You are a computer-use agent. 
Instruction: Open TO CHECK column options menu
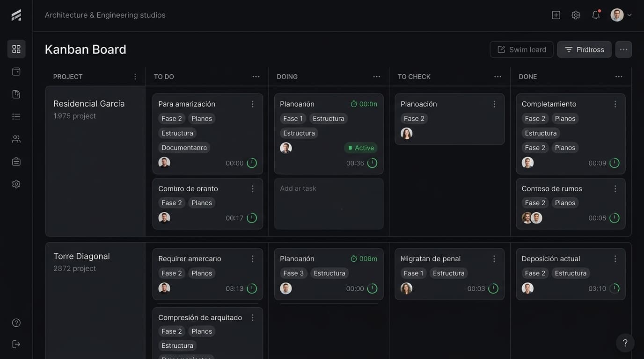point(498,77)
